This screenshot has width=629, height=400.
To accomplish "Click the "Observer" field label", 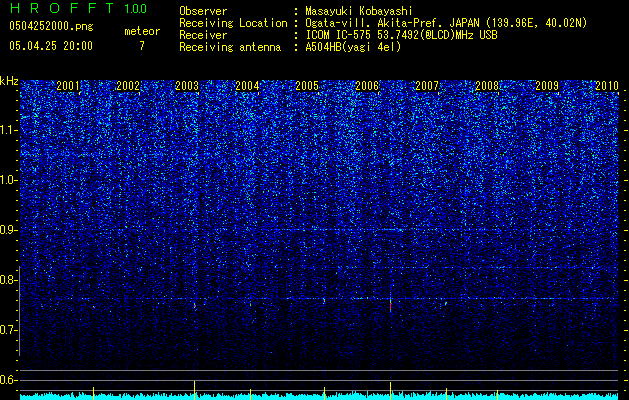I will tap(203, 11).
